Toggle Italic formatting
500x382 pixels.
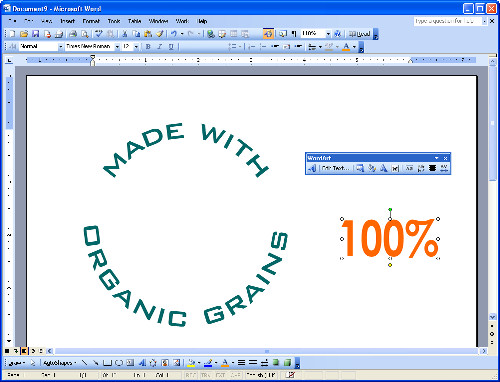coord(160,47)
